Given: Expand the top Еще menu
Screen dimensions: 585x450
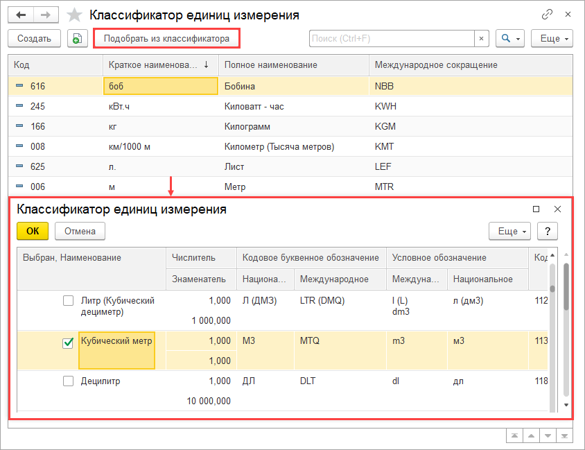Looking at the screenshot, I should point(552,38).
